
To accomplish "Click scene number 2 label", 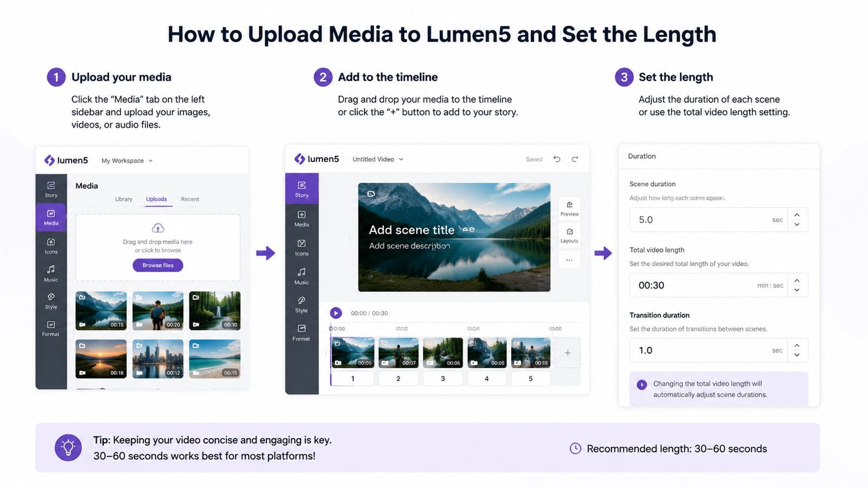I will tap(398, 378).
